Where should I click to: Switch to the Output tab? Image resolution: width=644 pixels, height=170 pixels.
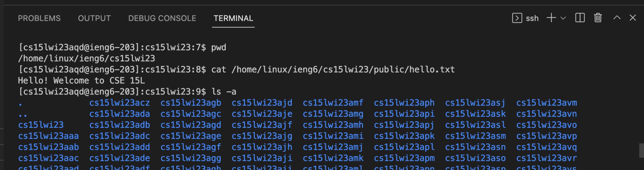[94, 18]
